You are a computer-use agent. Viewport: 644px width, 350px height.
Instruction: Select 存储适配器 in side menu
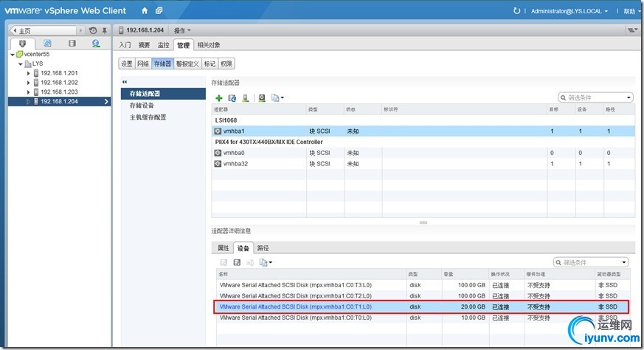coord(163,94)
